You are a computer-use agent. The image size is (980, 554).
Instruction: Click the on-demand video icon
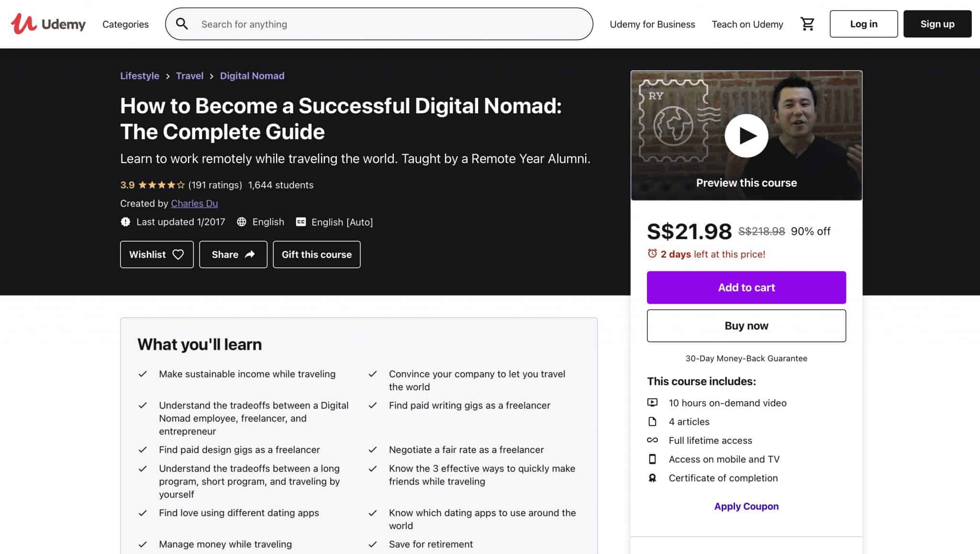coord(652,402)
